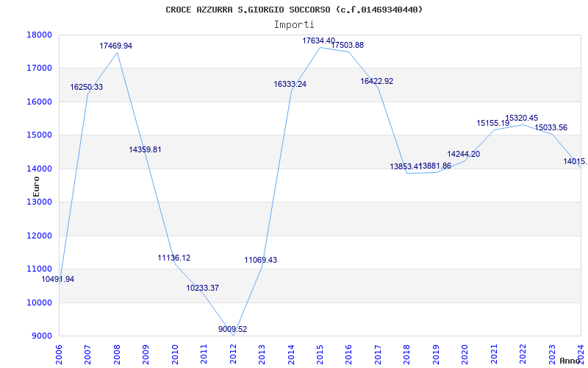Select the 17634.40 data label
The width and height of the screenshot is (588, 368).
pyautogui.click(x=319, y=40)
